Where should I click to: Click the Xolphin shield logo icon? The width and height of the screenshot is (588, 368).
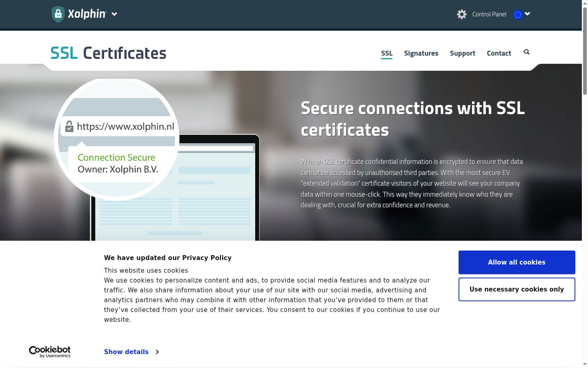[58, 14]
